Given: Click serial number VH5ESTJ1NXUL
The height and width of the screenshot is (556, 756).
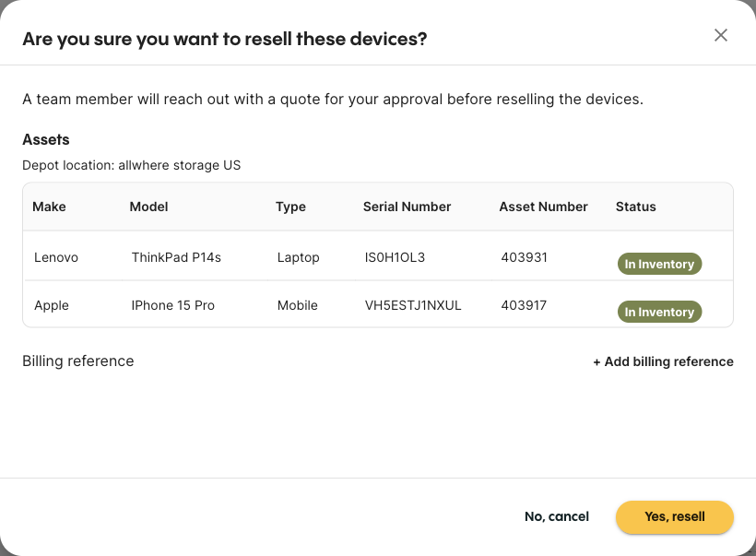Looking at the screenshot, I should coord(413,306).
